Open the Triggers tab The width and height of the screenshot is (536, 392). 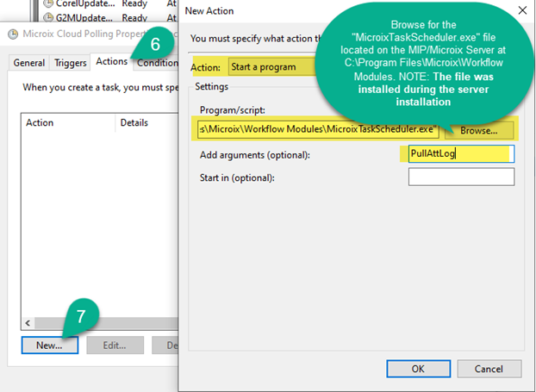(x=71, y=62)
